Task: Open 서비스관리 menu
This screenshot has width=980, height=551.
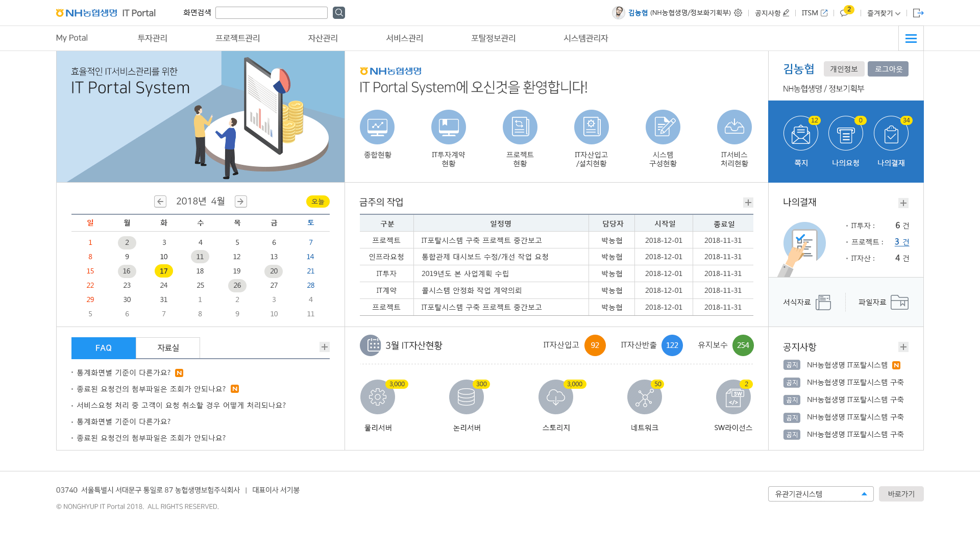Action: point(405,38)
